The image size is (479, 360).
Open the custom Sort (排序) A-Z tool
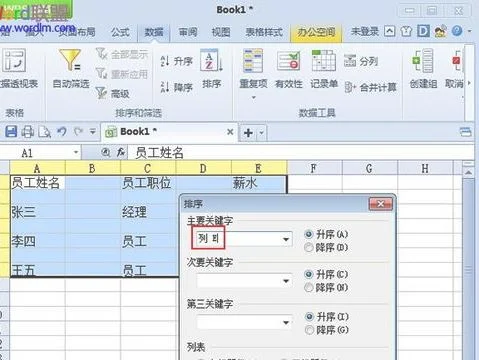point(212,68)
